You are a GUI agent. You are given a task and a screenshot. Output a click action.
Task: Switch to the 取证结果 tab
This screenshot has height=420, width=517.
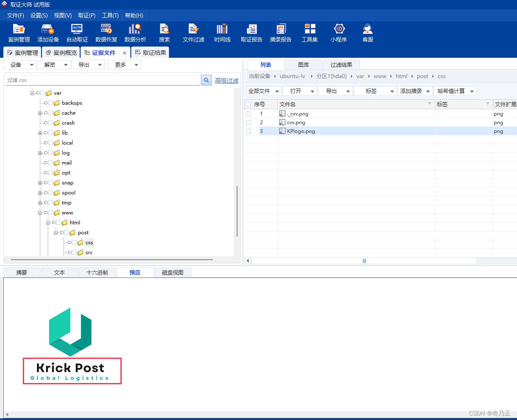pyautogui.click(x=150, y=53)
